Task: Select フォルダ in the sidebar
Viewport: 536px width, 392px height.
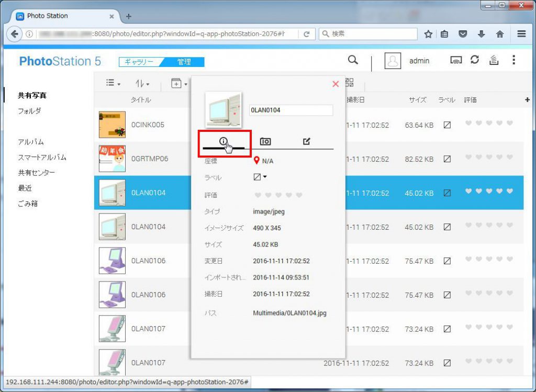Action: click(x=29, y=111)
